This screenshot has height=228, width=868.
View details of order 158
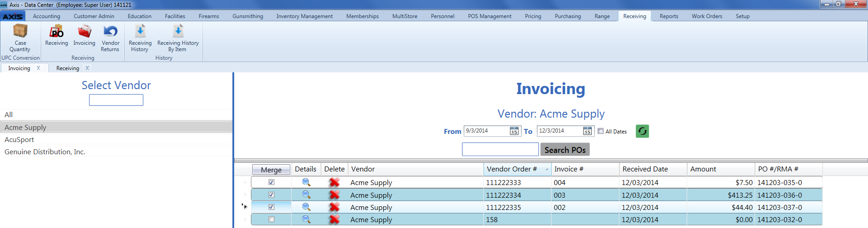[306, 219]
